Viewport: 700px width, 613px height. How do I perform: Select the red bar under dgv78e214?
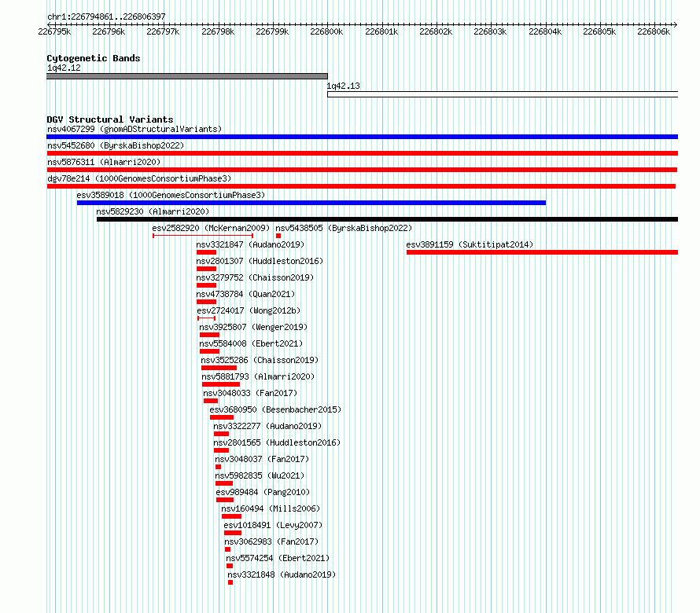coord(361,186)
